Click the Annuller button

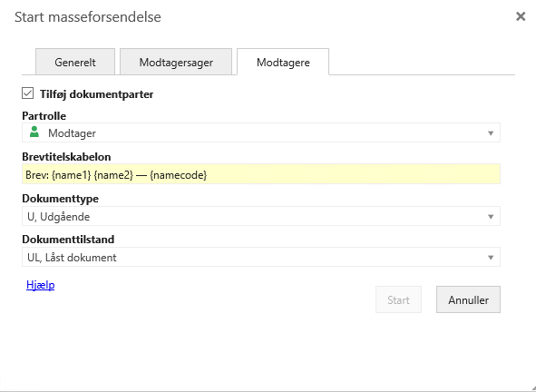pyautogui.click(x=468, y=299)
